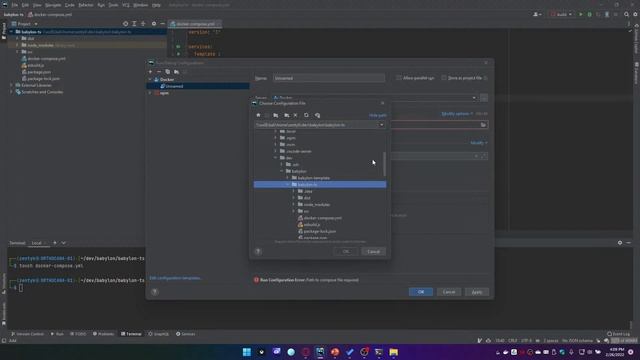Viewport: 640px width, 360px height.
Task: Expand babylon-template folder in file chooser
Action: [288, 178]
